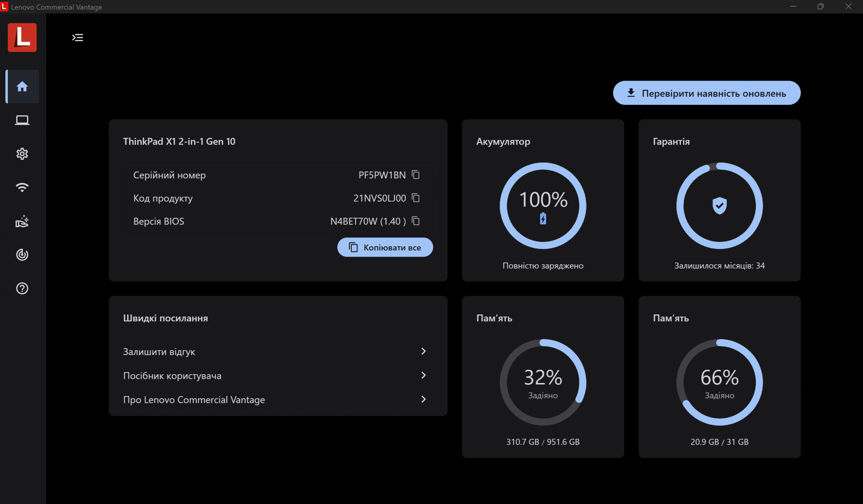Expand the sidebar navigation menu
The height and width of the screenshot is (504, 863).
point(78,37)
